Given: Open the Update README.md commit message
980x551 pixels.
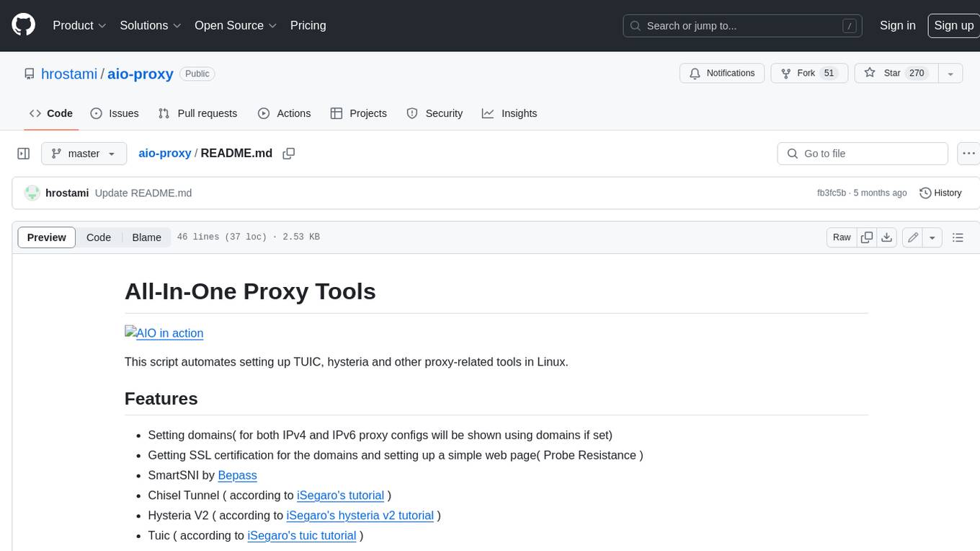Looking at the screenshot, I should point(143,193).
